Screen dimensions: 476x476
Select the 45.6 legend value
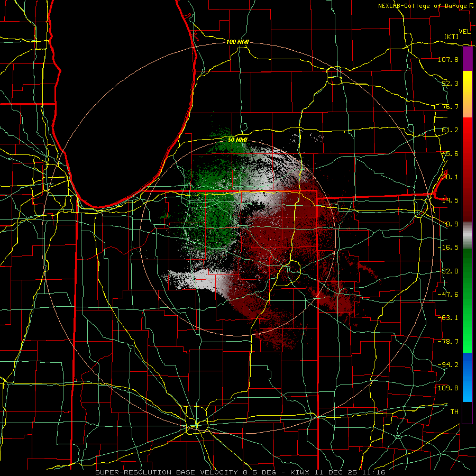click(450, 153)
